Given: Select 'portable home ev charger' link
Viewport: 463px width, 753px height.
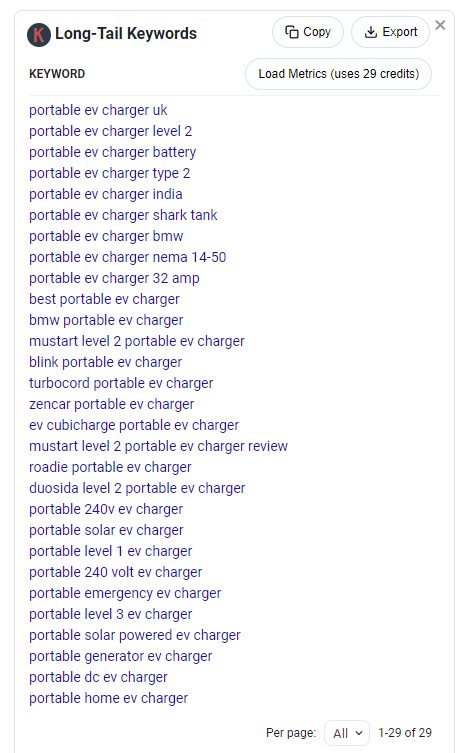Looking at the screenshot, I should 109,698.
